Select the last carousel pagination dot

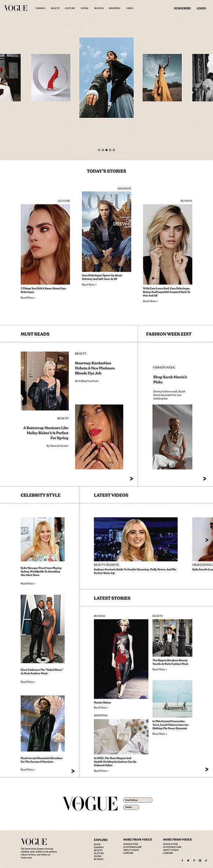[x=114, y=150]
